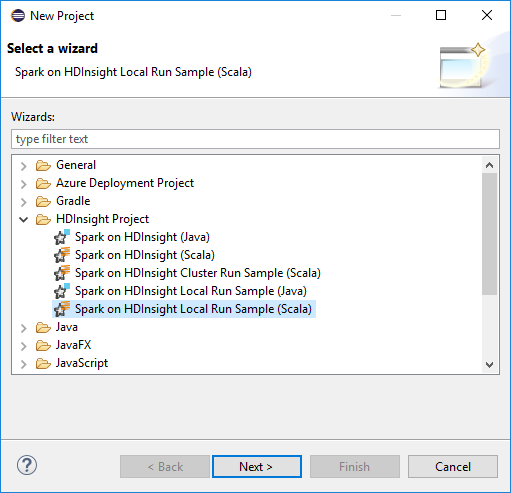This screenshot has width=511, height=493.
Task: Select the JavaScript tree label
Action: click(82, 363)
